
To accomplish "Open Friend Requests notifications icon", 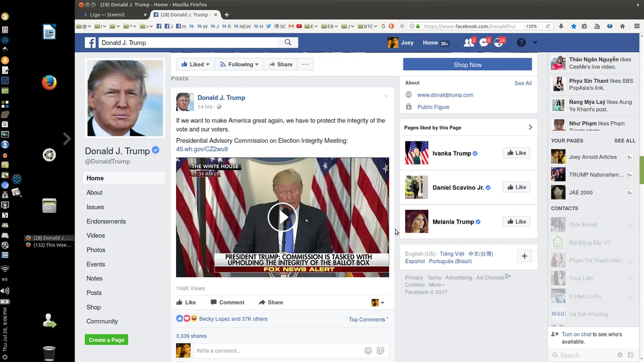I will [x=469, y=43].
